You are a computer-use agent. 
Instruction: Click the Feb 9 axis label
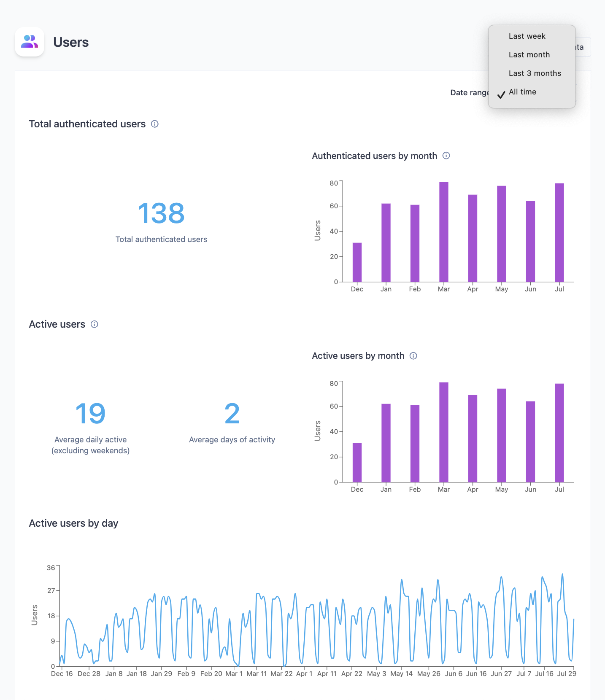tap(186, 673)
